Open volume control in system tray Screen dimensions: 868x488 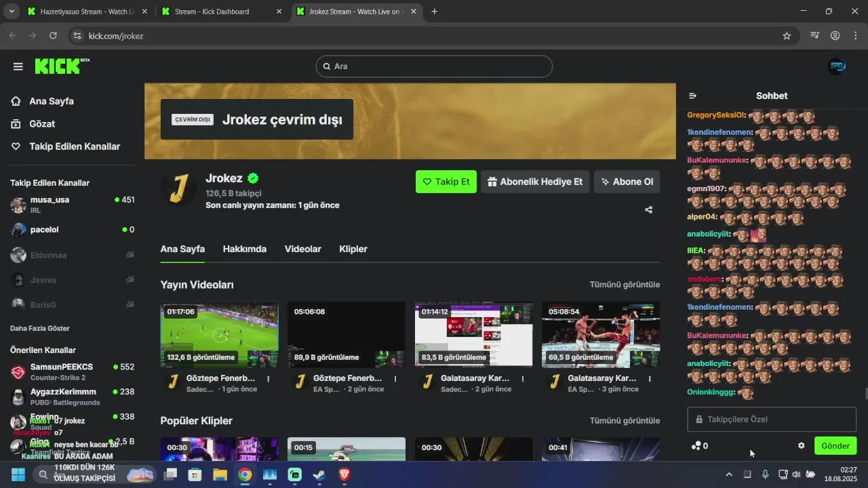(x=796, y=474)
